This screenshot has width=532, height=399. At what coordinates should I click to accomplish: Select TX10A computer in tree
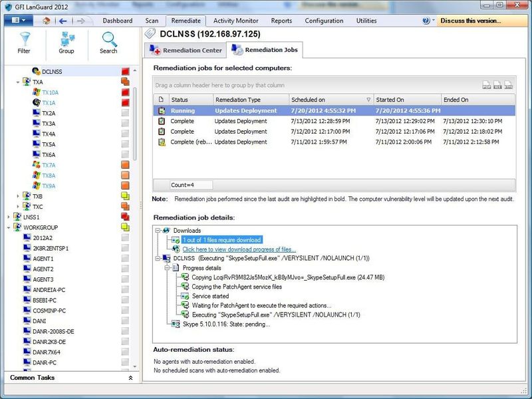[x=51, y=92]
